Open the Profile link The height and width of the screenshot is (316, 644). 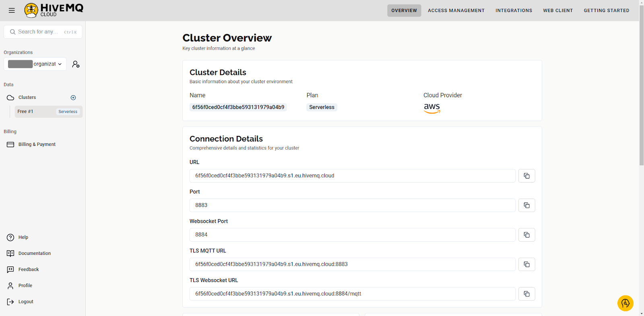tap(25, 285)
